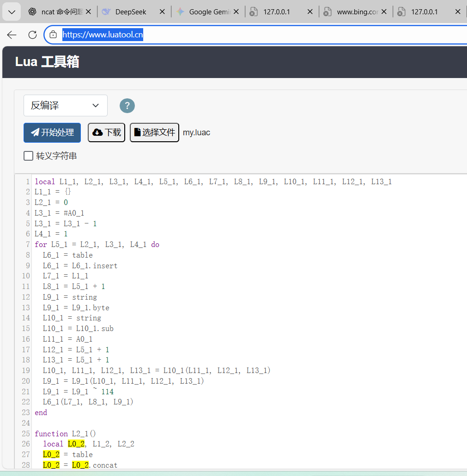This screenshot has width=467, height=476.
Task: Click 选择文件 to choose a file
Action: (154, 133)
